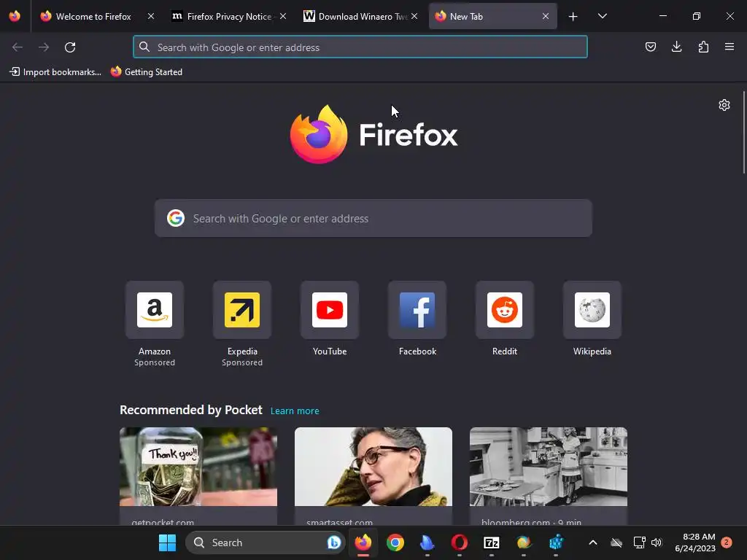The width and height of the screenshot is (747, 560).
Task: Close the New Tab tab
Action: pos(546,16)
